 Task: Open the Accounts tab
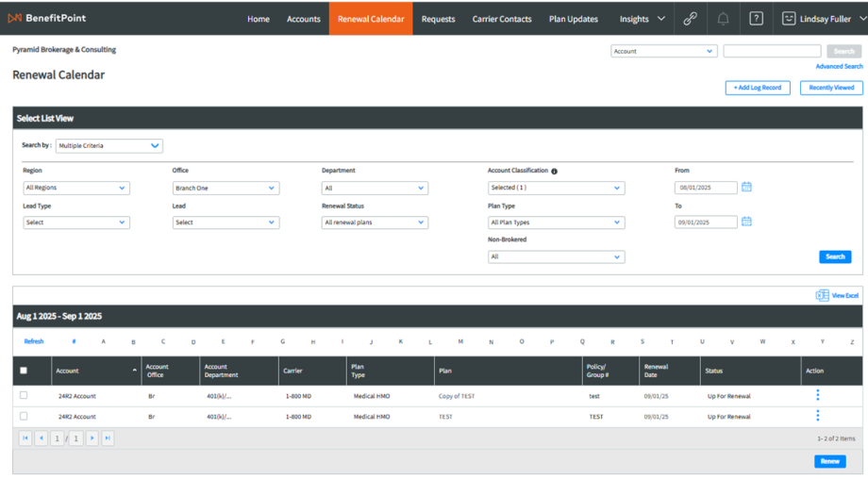(304, 19)
